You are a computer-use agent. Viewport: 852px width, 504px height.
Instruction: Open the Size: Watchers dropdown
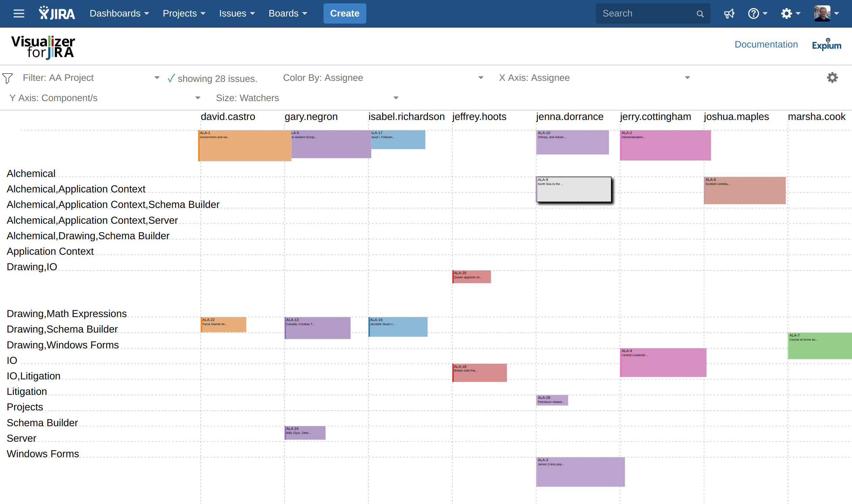click(x=395, y=98)
